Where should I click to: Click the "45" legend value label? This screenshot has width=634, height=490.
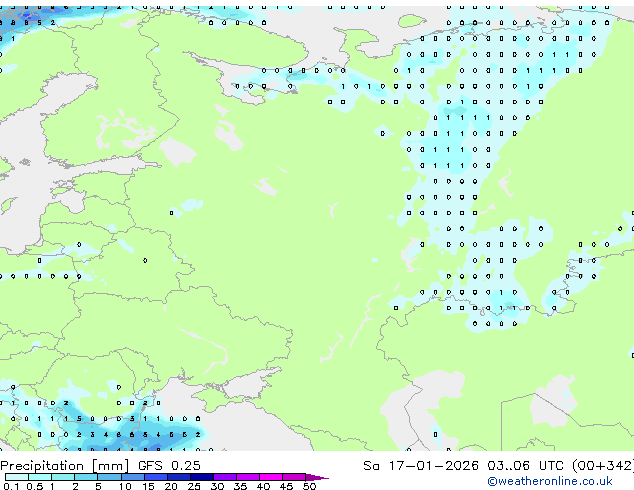tap(286, 486)
